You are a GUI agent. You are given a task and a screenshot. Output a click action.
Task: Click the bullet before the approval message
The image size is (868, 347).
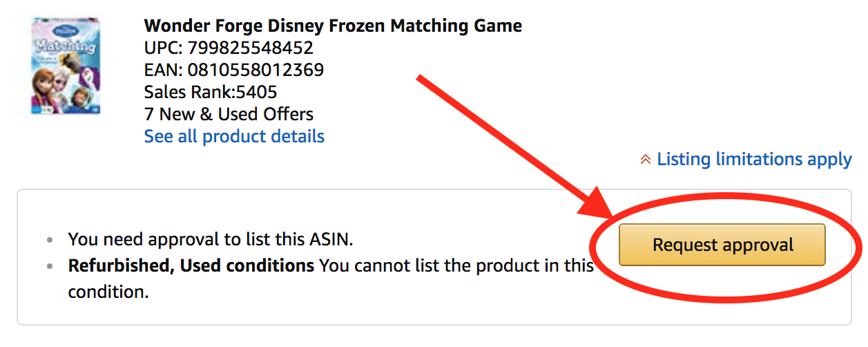pyautogui.click(x=49, y=241)
